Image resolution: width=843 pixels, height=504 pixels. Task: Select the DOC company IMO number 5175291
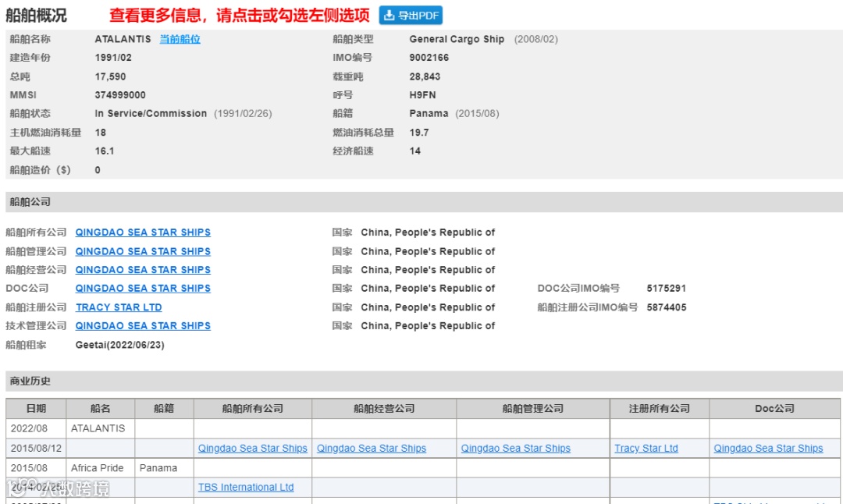(x=666, y=288)
